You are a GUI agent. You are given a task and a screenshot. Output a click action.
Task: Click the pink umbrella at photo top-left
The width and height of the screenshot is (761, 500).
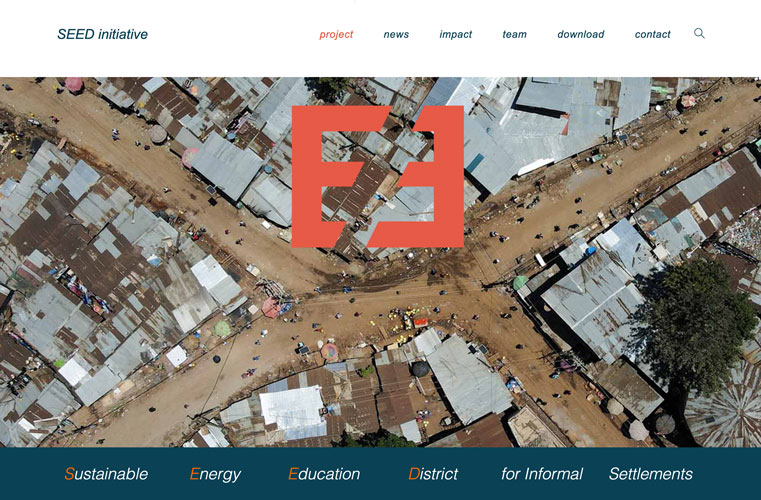74,84
